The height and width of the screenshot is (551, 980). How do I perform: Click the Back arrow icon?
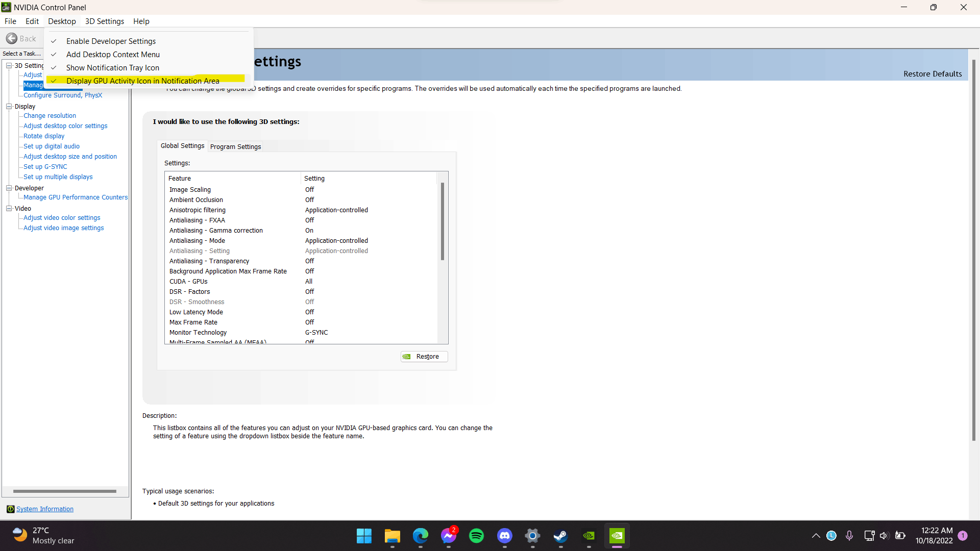12,39
